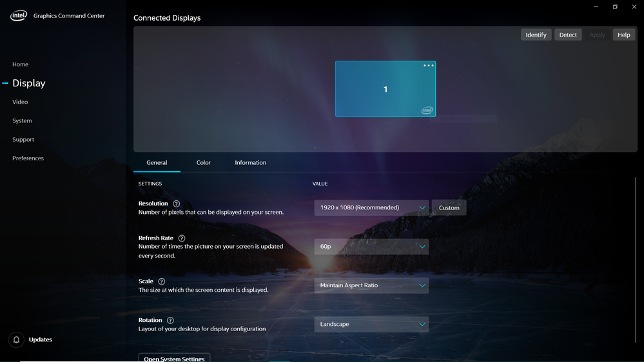
Task: Click the Resolution help question mark
Action: 176,204
